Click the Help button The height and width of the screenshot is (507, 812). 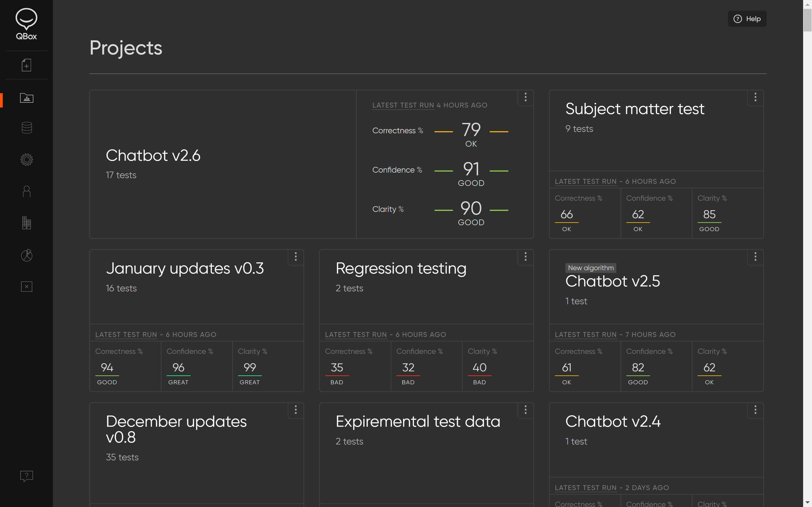pos(747,19)
